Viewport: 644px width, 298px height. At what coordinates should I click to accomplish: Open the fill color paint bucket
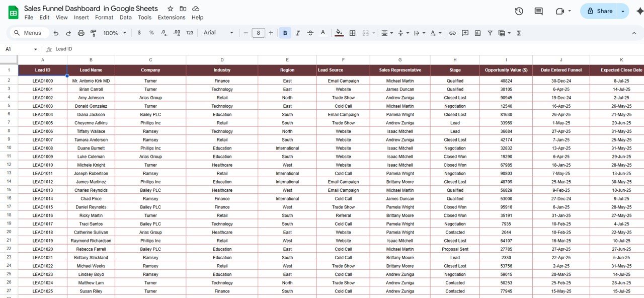(x=339, y=33)
